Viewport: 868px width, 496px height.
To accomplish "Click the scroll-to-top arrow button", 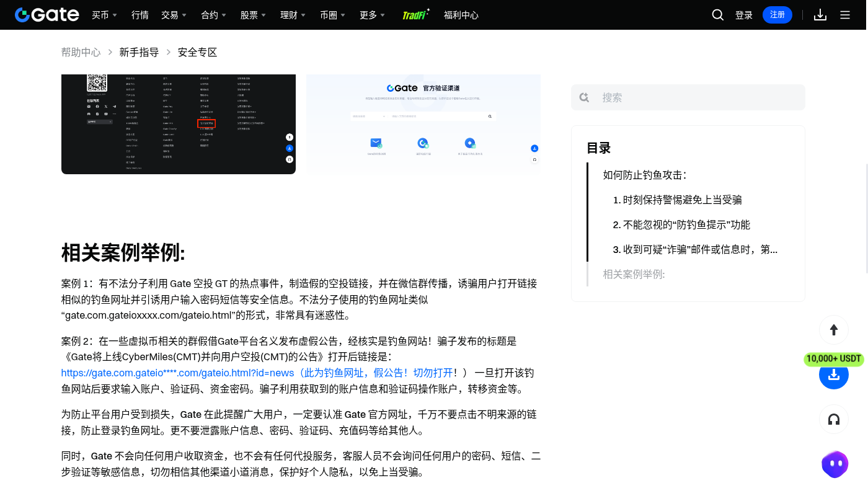I will 834,330.
